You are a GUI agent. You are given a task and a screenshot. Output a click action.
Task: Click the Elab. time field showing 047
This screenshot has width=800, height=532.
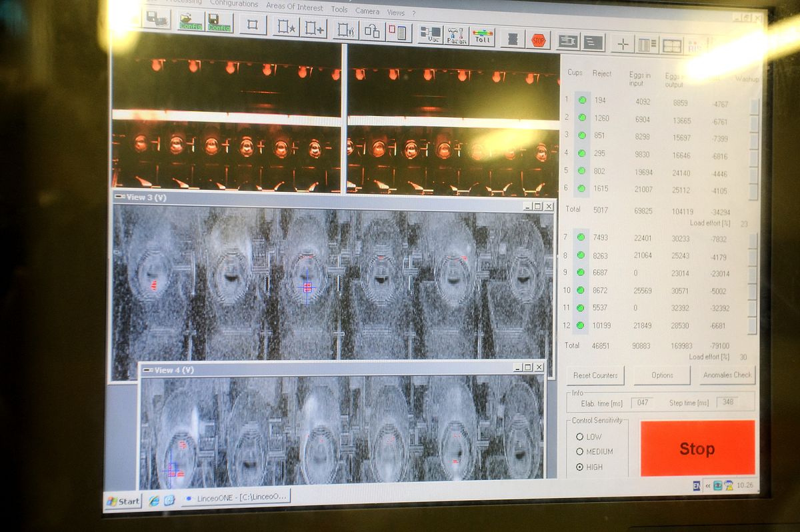pos(643,403)
